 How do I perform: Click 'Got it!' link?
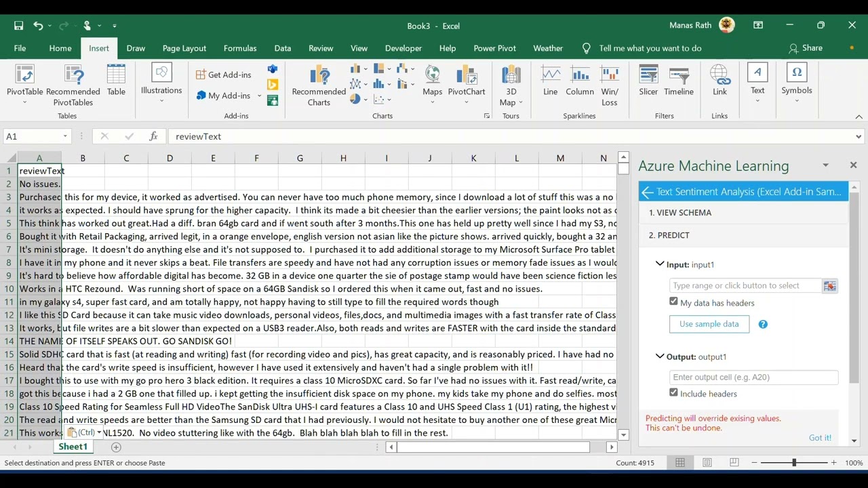tap(820, 438)
